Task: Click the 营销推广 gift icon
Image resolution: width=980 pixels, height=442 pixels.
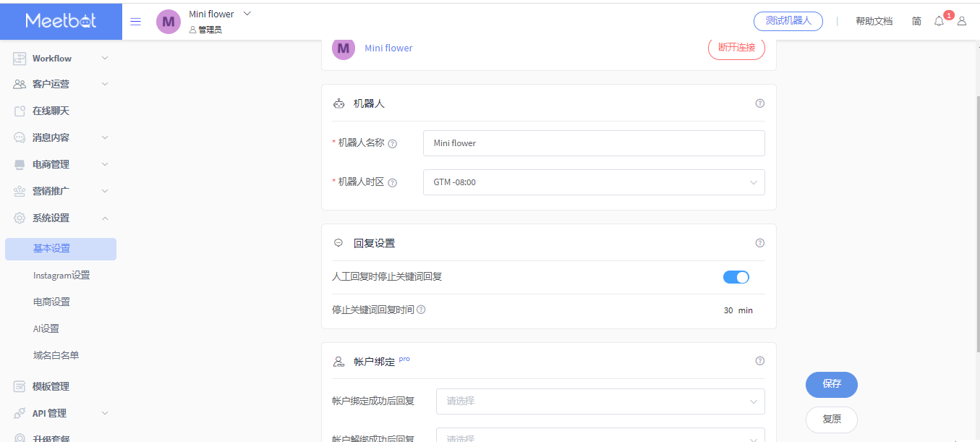Action: 20,191
